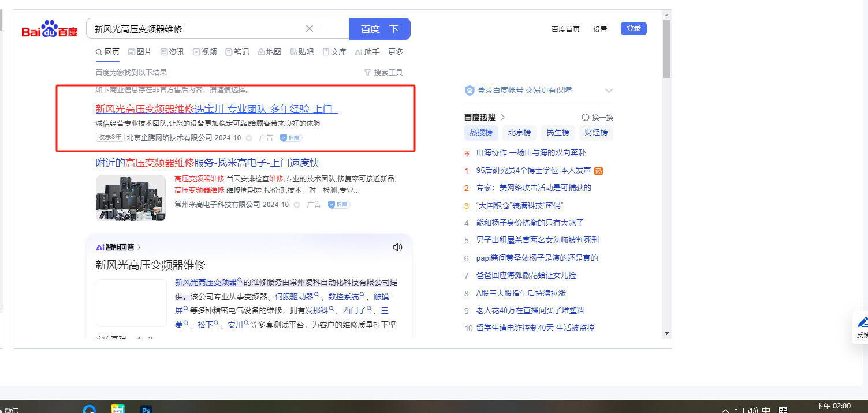Image resolution: width=868 pixels, height=413 pixels.
Task: Expand the 登录百度帐号 notice chevron
Action: pos(609,91)
